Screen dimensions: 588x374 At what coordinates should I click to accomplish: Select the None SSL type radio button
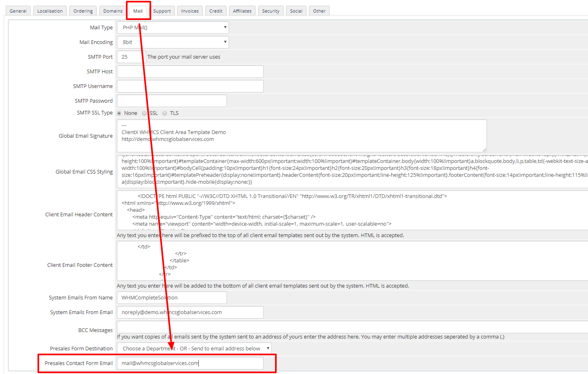[119, 113]
